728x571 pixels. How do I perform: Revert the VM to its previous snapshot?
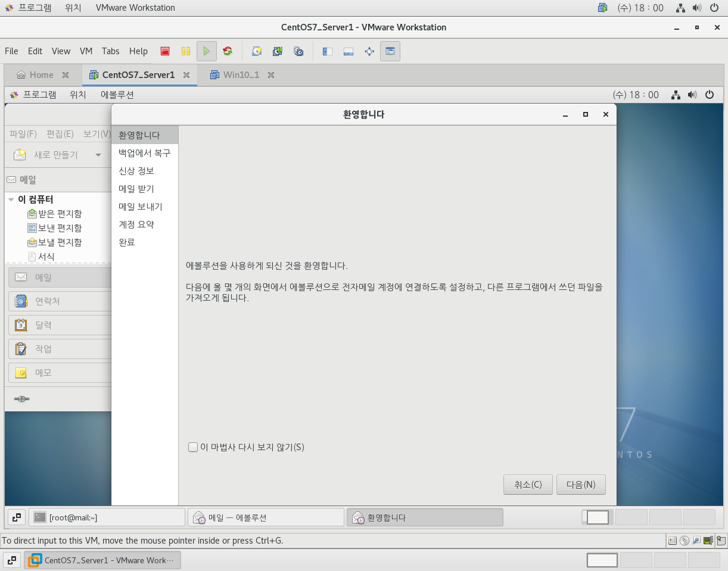click(277, 51)
